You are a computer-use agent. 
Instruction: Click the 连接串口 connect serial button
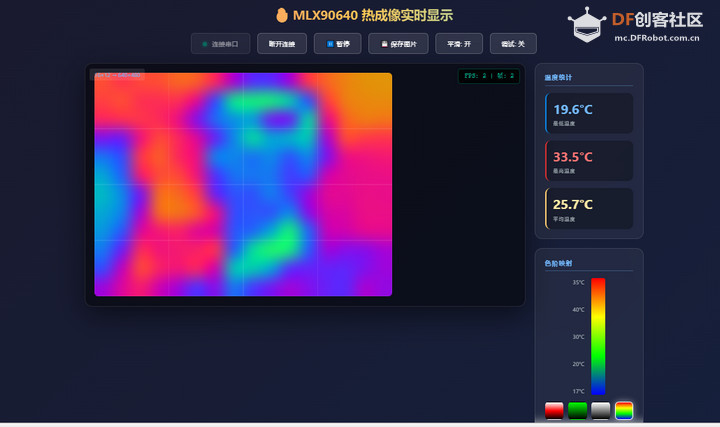(221, 44)
